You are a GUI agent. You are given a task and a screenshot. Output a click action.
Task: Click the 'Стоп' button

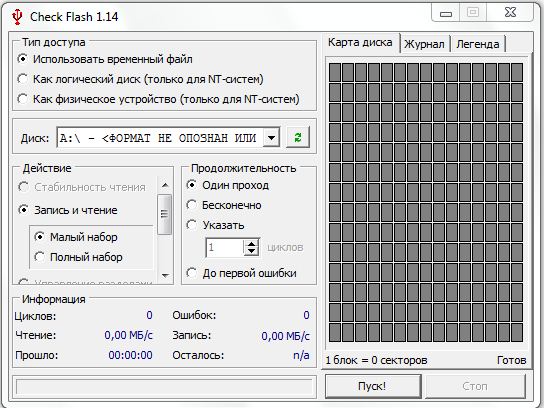click(475, 386)
